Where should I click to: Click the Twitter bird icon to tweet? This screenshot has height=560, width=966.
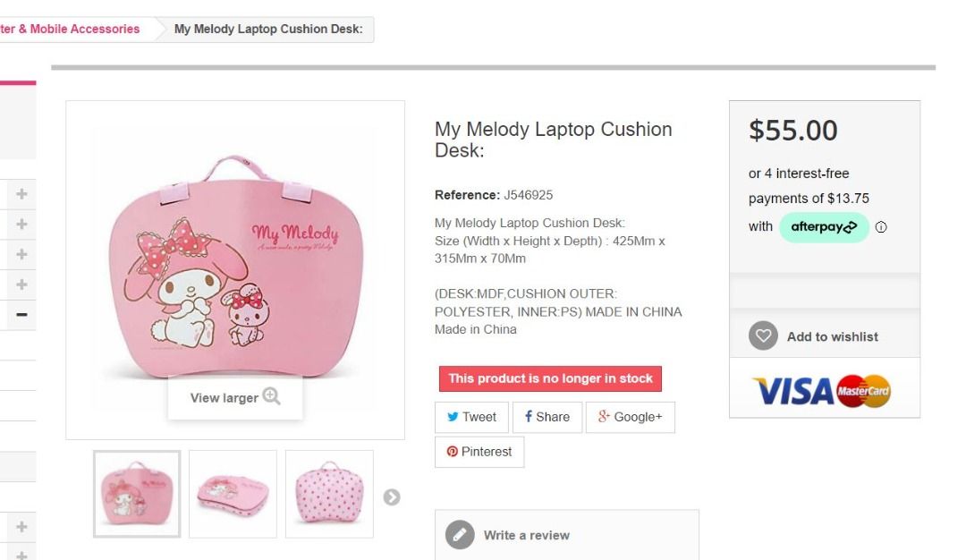pos(455,417)
